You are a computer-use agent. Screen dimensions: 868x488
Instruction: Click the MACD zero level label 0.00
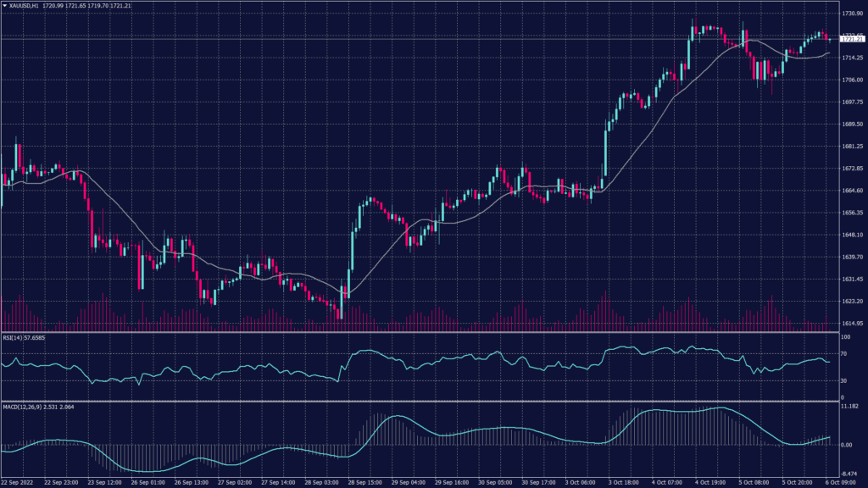[x=847, y=445]
